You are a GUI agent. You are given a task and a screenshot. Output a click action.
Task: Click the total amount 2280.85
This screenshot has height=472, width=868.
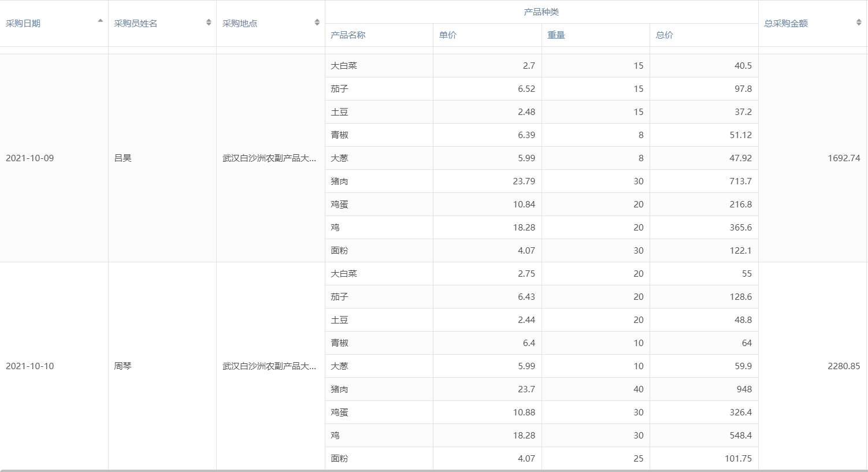[x=843, y=366]
